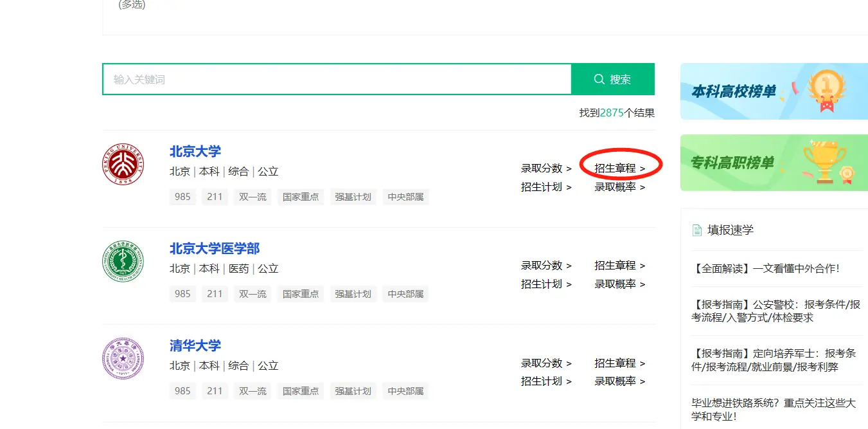Open the 本科高校榜单 banner
This screenshot has width=868, height=429.
pos(774,91)
